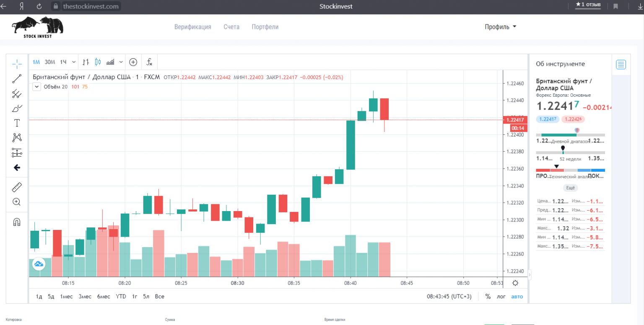Set the range to 1д
This screenshot has height=325, width=644.
point(39,297)
